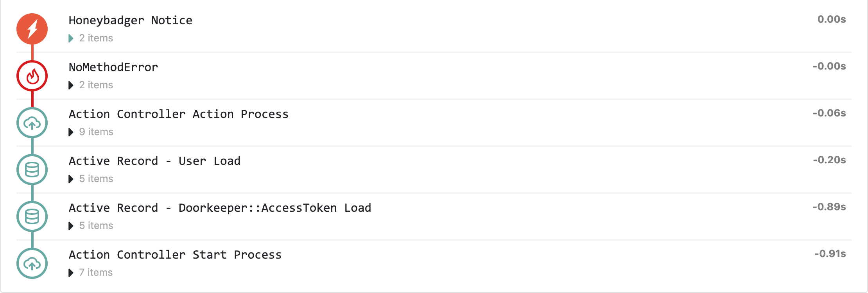Click the Action Controller Start Process cloud icon
The width and height of the screenshot is (868, 293).
coord(32,263)
